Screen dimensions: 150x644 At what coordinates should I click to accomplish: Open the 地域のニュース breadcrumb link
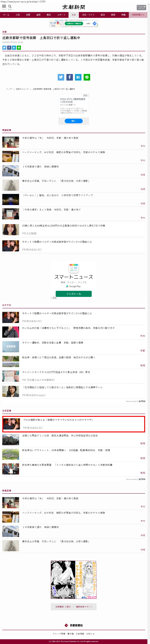pyautogui.click(x=22, y=89)
